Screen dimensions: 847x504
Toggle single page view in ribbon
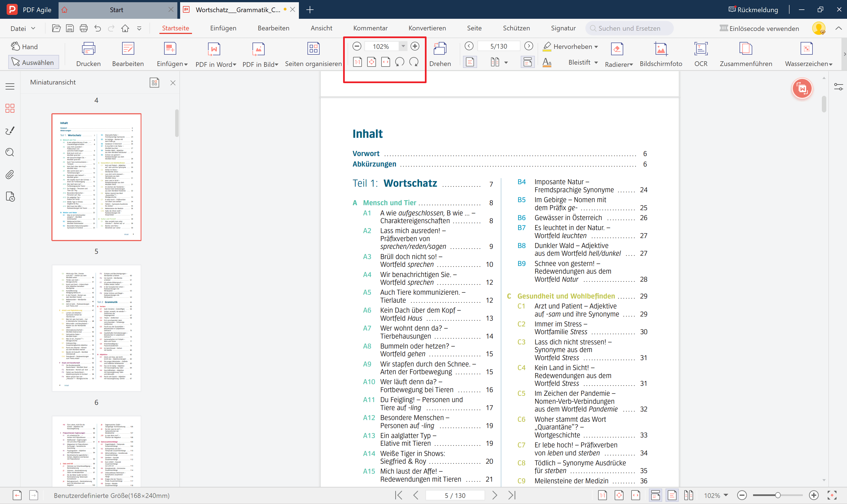click(470, 62)
